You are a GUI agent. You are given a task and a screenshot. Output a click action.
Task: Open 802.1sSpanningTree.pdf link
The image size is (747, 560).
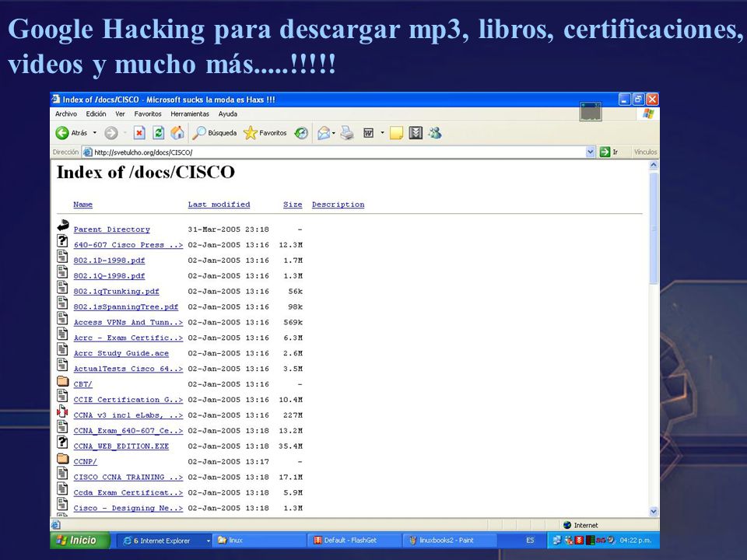point(126,306)
